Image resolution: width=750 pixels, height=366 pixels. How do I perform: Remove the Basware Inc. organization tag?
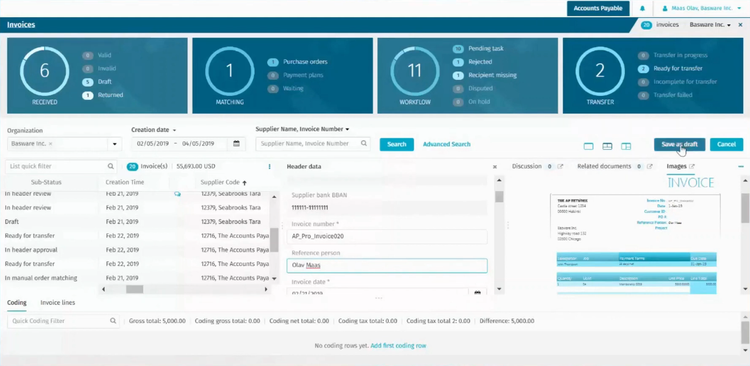click(x=51, y=144)
